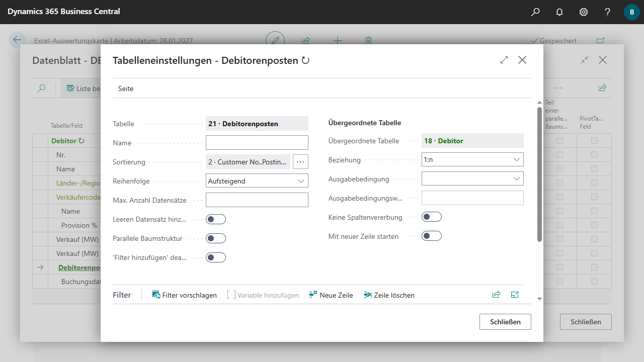The width and height of the screenshot is (644, 362).
Task: Click the share icon in Filter toolbar
Action: pyautogui.click(x=496, y=295)
